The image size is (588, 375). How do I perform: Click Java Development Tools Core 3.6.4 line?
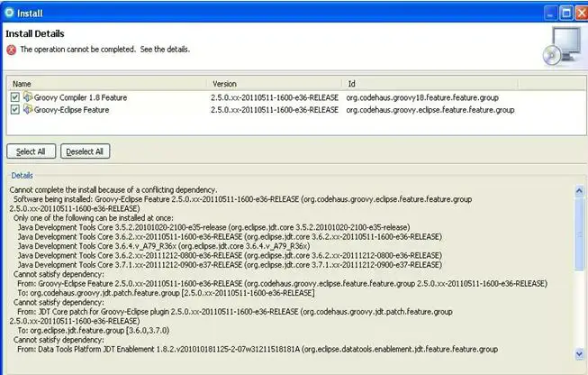(164, 246)
